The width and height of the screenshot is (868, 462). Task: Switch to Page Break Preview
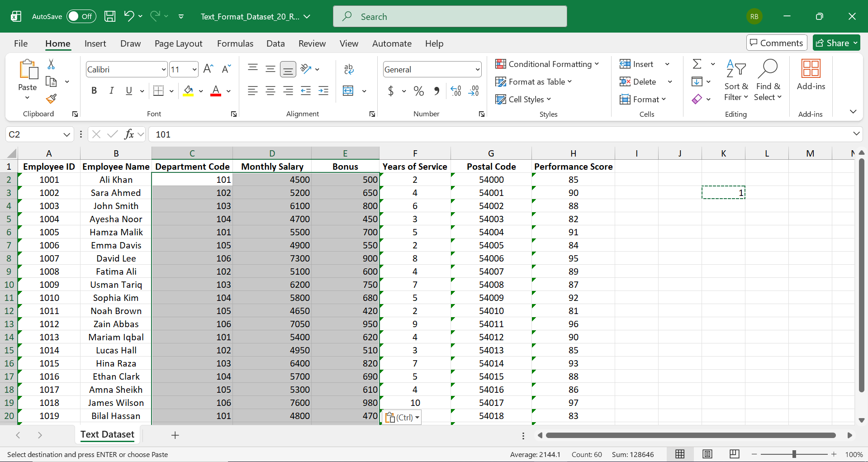[735, 454]
